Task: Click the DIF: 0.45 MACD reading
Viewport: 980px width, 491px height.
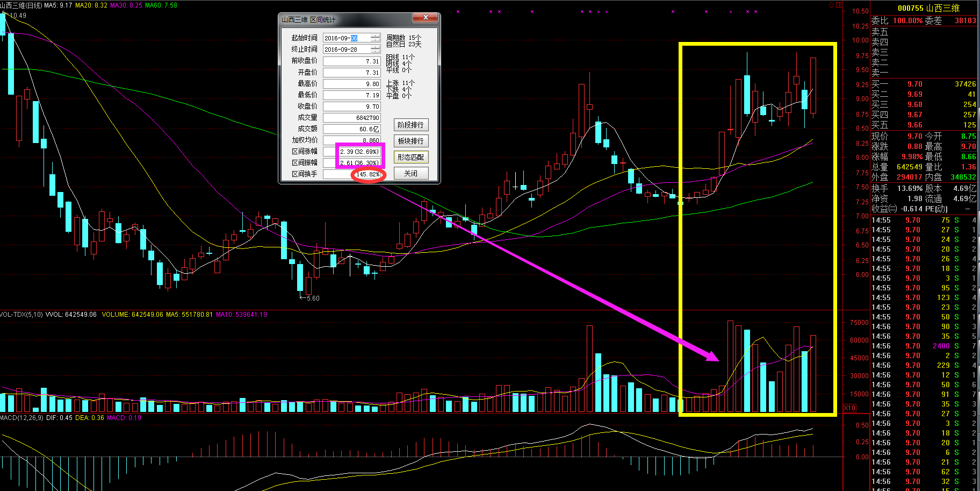Action: coord(59,418)
